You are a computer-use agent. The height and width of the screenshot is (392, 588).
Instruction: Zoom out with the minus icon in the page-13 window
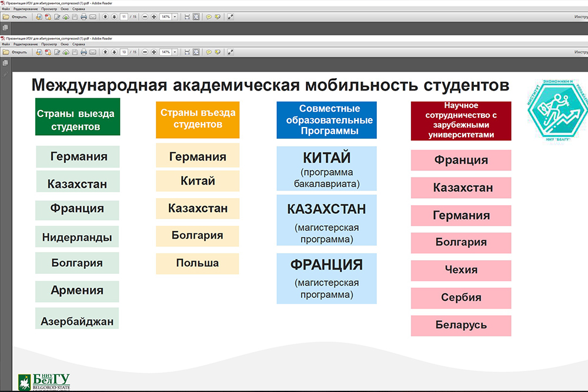145,52
